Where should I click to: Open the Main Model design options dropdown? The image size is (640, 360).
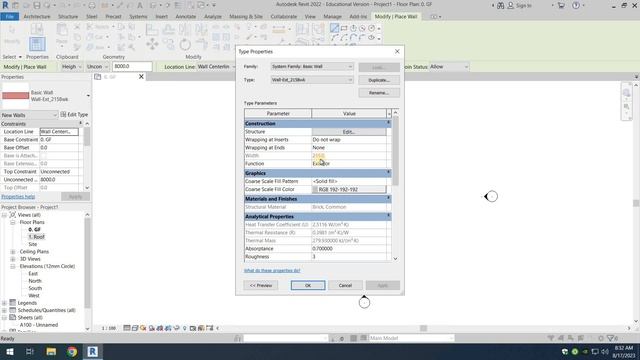tap(411, 338)
